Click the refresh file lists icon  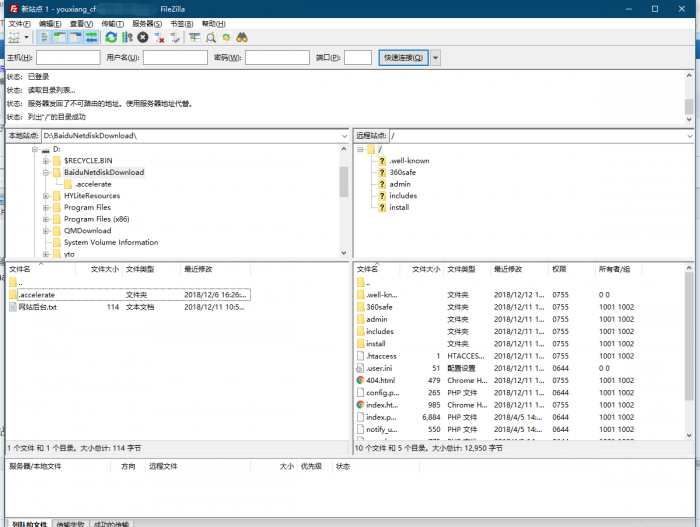111,37
